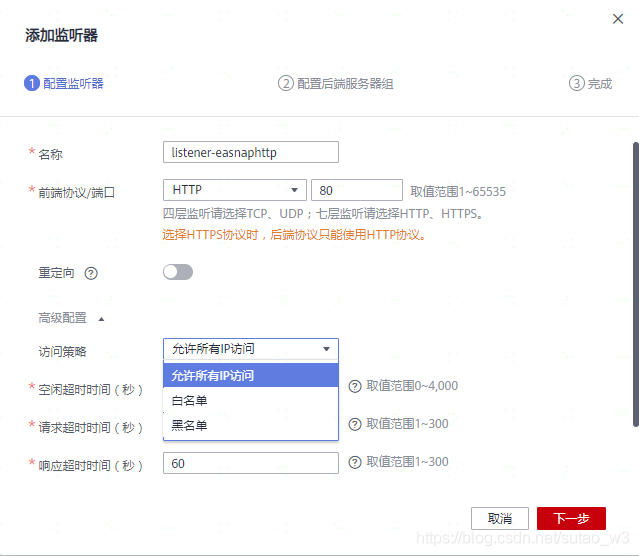The height and width of the screenshot is (556, 639).
Task: Show help for 重定向
Action: pos(91,273)
